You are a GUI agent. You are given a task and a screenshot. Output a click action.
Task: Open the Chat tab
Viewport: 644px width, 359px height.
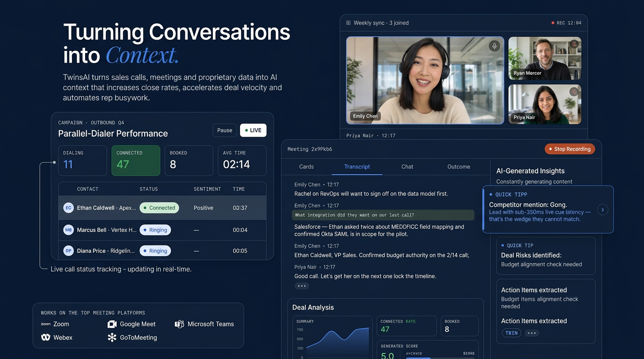pos(407,167)
